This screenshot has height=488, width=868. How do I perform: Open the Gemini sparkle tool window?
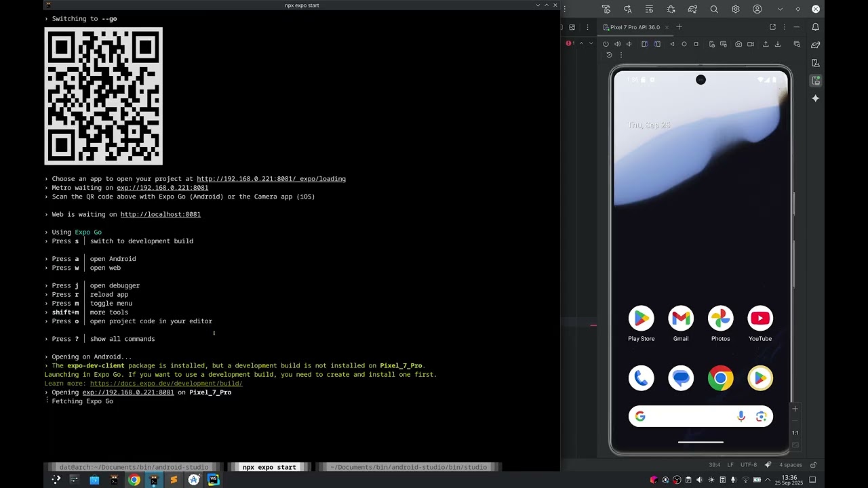click(x=816, y=98)
